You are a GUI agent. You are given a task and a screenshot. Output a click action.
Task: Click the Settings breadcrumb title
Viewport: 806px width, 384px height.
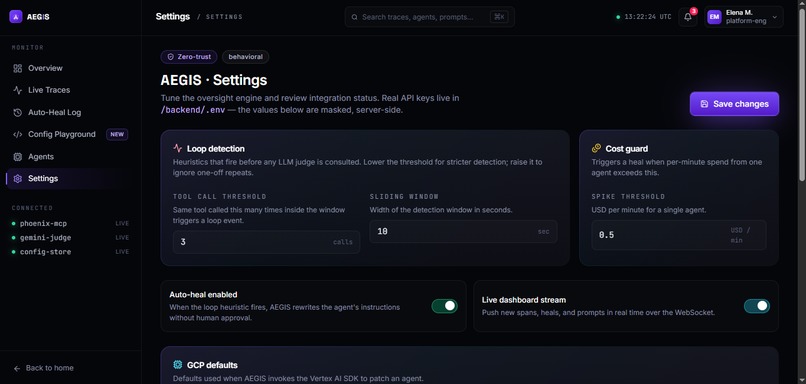[173, 16]
